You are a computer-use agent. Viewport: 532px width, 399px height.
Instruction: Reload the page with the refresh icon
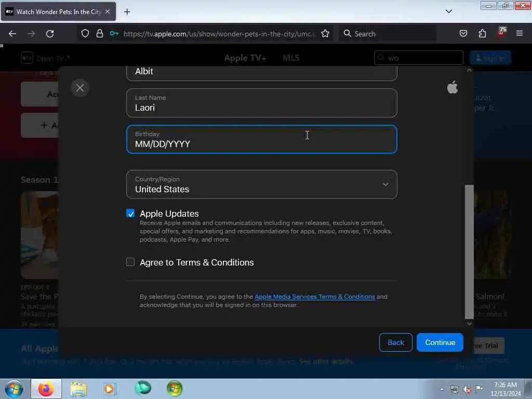pos(50,34)
